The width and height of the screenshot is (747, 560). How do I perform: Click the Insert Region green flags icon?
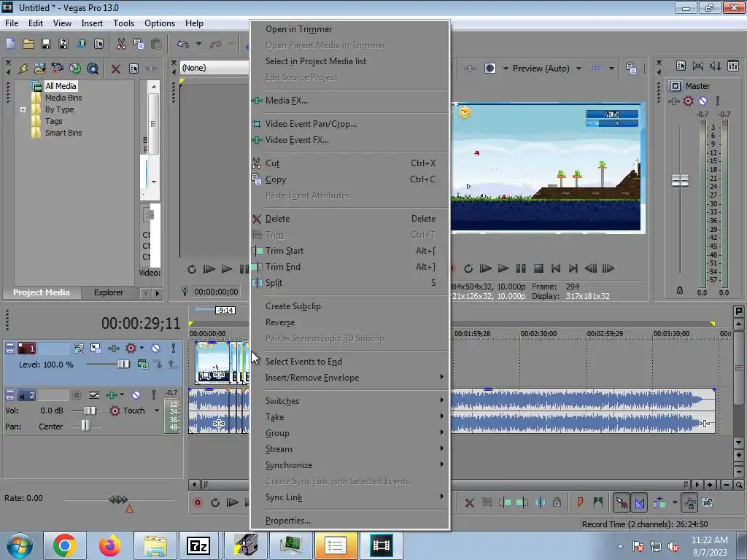point(598,502)
